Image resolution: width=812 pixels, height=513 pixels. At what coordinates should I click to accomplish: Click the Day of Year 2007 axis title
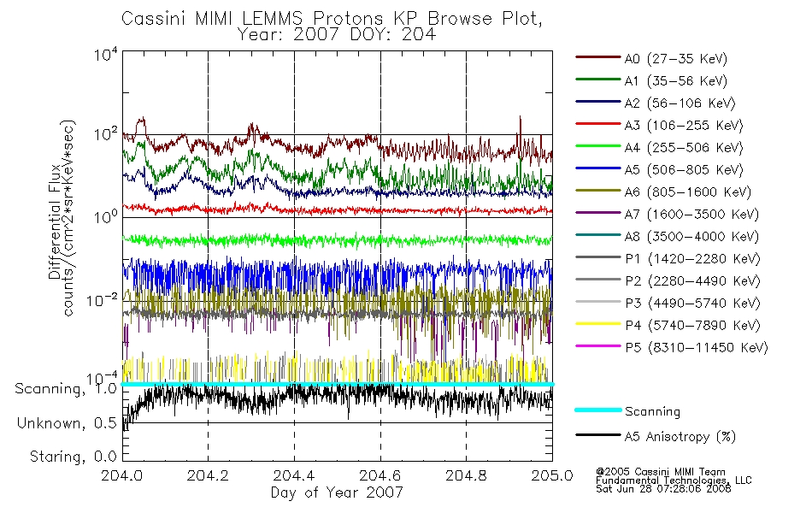337,492
